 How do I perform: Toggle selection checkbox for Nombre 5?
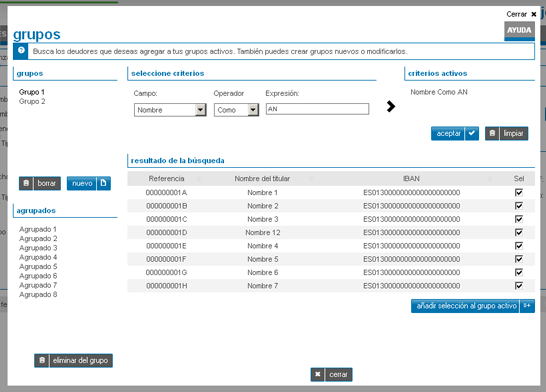519,259
